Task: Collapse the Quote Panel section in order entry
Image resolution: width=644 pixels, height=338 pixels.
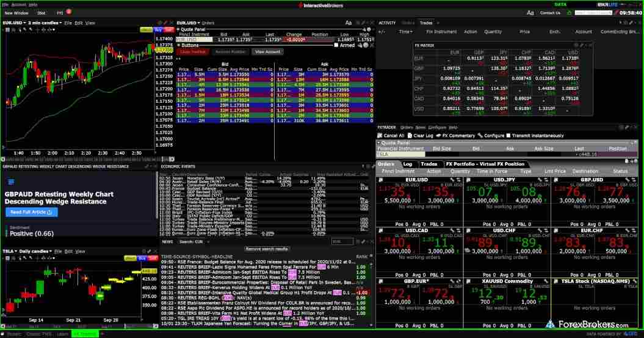Action: pyautogui.click(x=179, y=29)
